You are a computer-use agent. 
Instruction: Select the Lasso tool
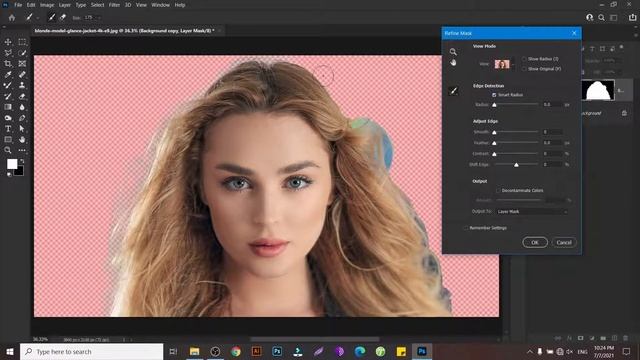click(8, 53)
